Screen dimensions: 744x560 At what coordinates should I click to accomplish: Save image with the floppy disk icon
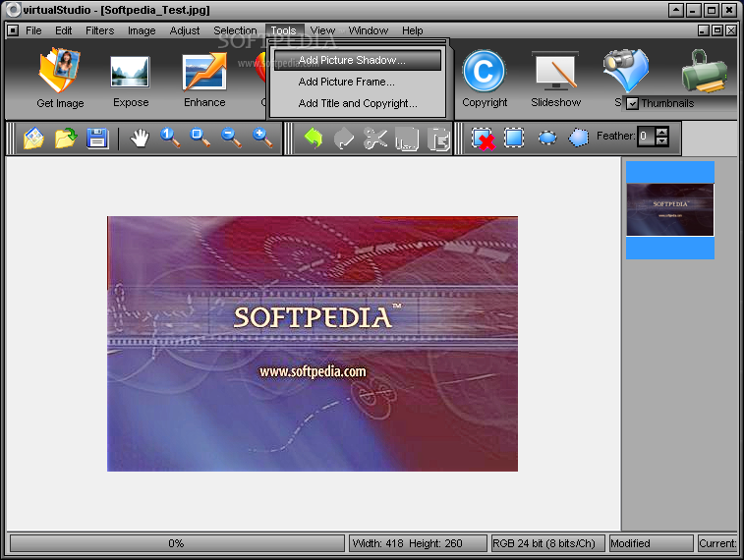(x=97, y=139)
